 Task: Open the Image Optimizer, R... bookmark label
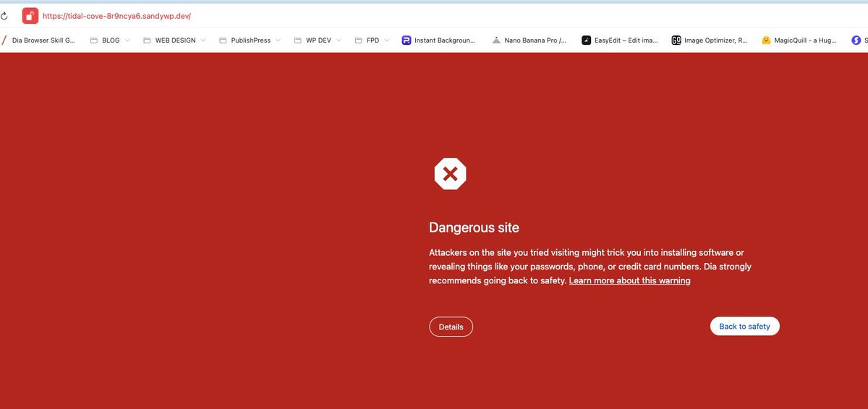[716, 40]
